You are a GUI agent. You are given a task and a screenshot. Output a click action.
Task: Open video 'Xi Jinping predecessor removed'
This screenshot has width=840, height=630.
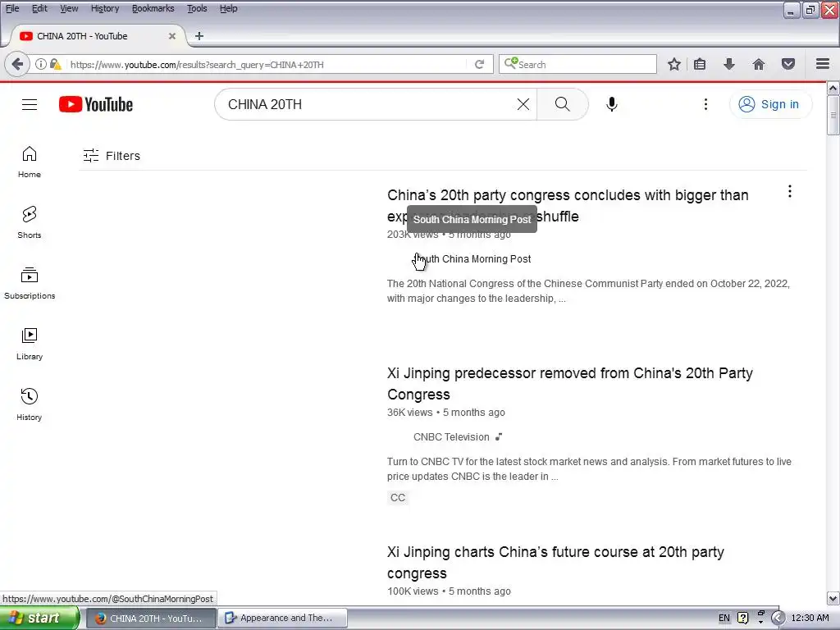[x=570, y=384]
